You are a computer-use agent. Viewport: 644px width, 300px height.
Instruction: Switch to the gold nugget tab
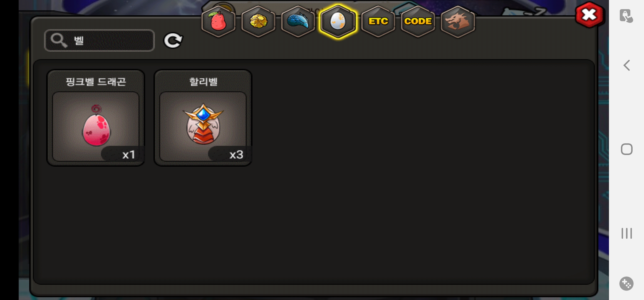tap(258, 21)
